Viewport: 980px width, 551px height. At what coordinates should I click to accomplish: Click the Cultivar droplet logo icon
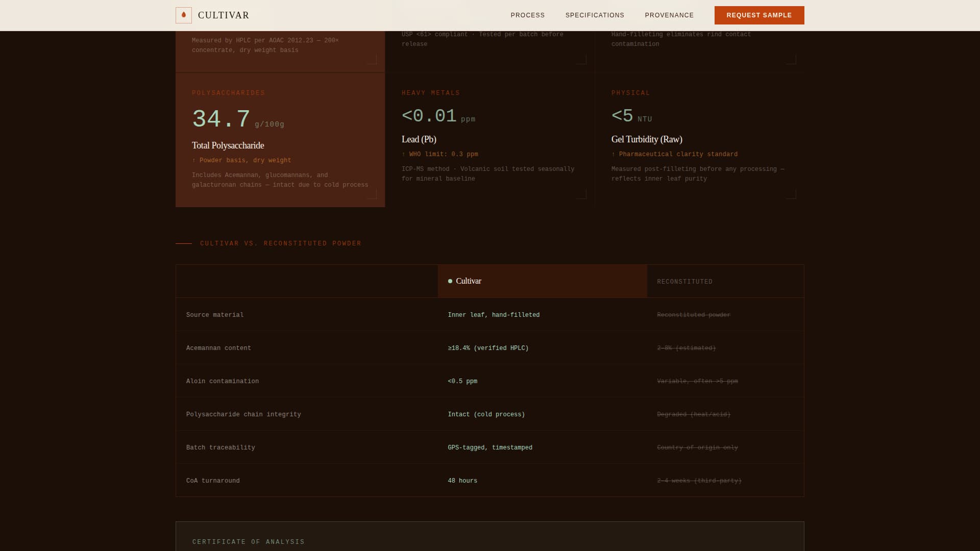[184, 15]
